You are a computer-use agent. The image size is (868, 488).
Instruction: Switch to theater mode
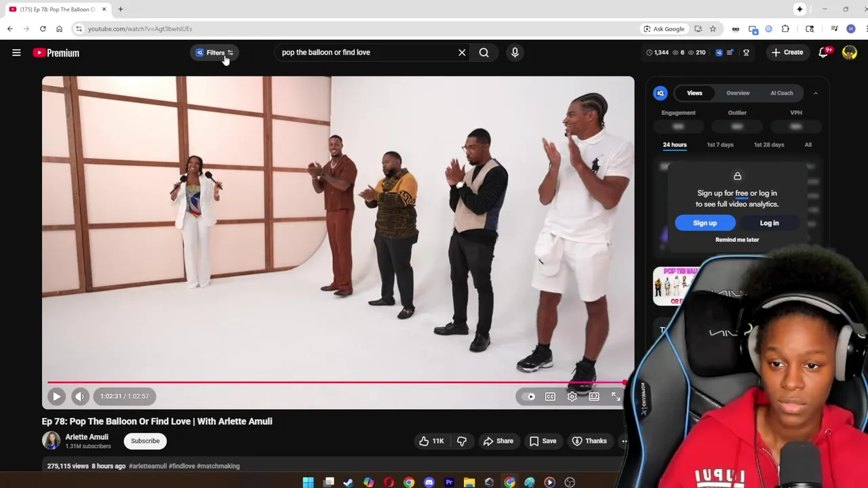(593, 396)
